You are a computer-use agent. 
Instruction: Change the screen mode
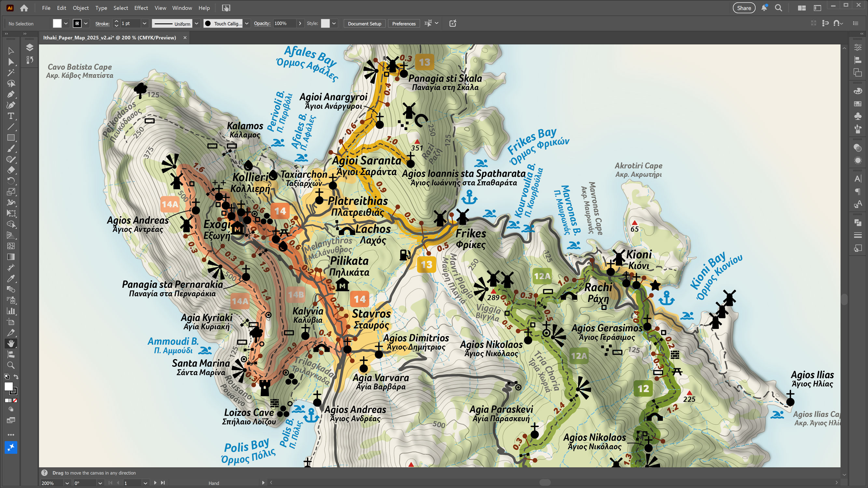click(x=11, y=420)
